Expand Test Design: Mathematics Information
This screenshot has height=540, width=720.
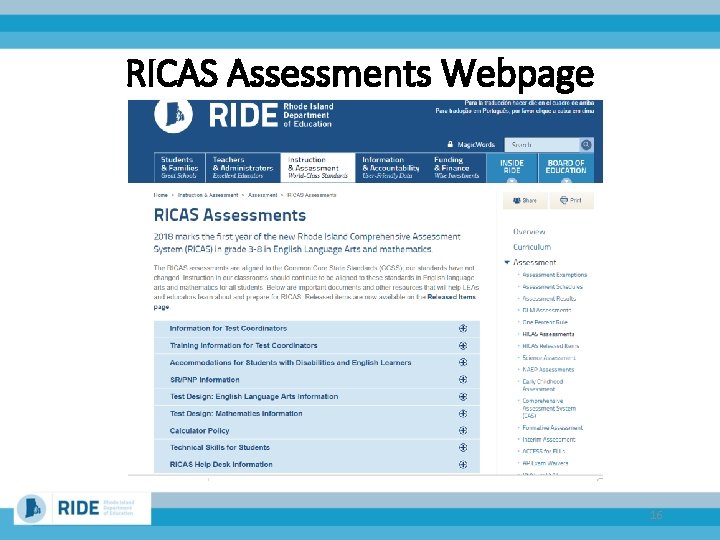[317, 414]
